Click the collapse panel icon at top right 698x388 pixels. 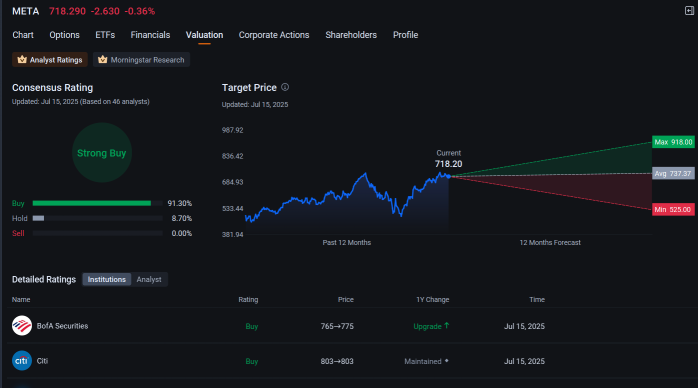click(689, 11)
